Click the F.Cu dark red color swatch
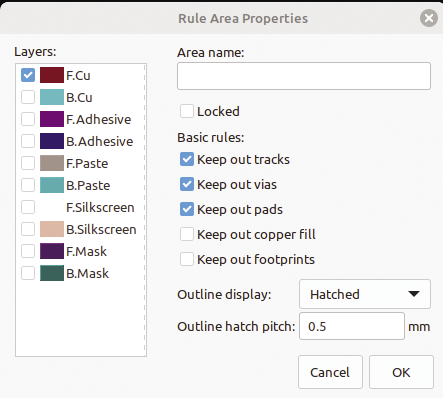 coord(52,75)
